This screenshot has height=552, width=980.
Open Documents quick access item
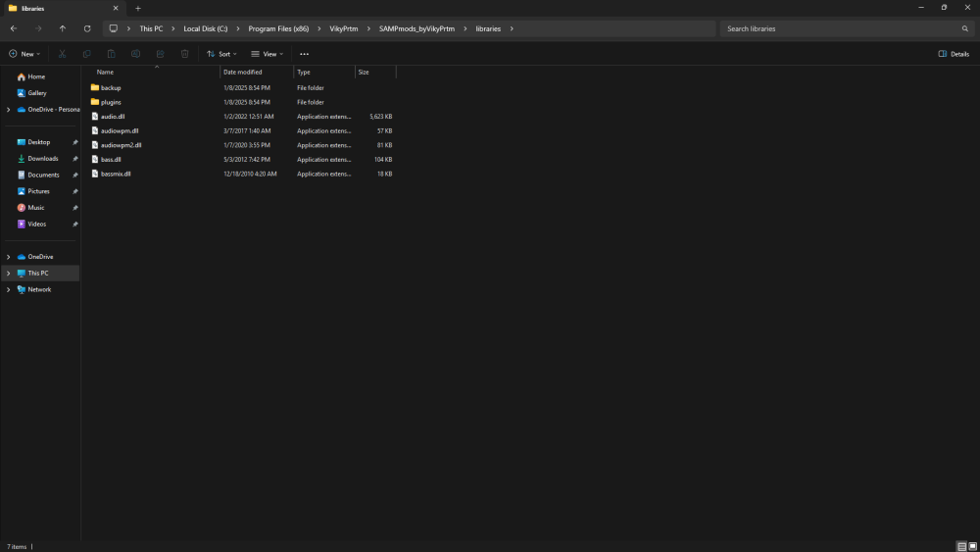(x=43, y=176)
